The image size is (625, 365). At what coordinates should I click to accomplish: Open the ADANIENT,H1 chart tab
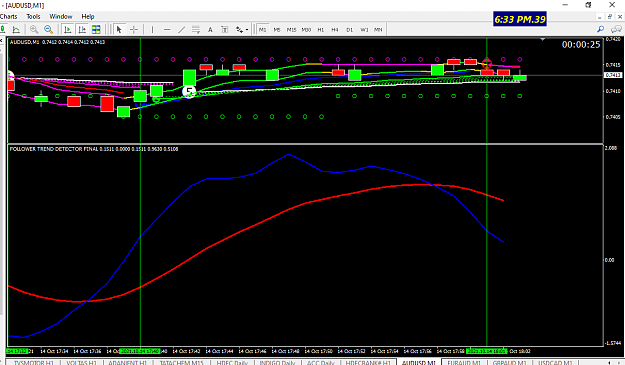tap(128, 363)
